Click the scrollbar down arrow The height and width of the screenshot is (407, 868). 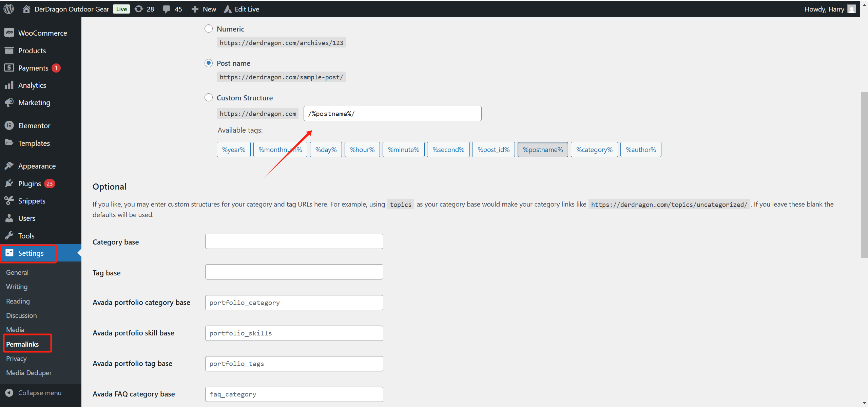(864, 403)
